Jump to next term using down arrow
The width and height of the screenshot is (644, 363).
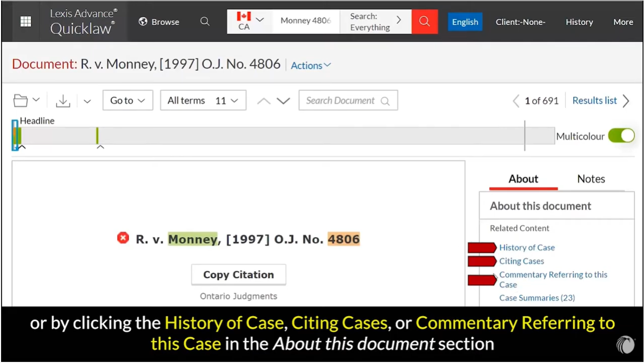point(284,101)
